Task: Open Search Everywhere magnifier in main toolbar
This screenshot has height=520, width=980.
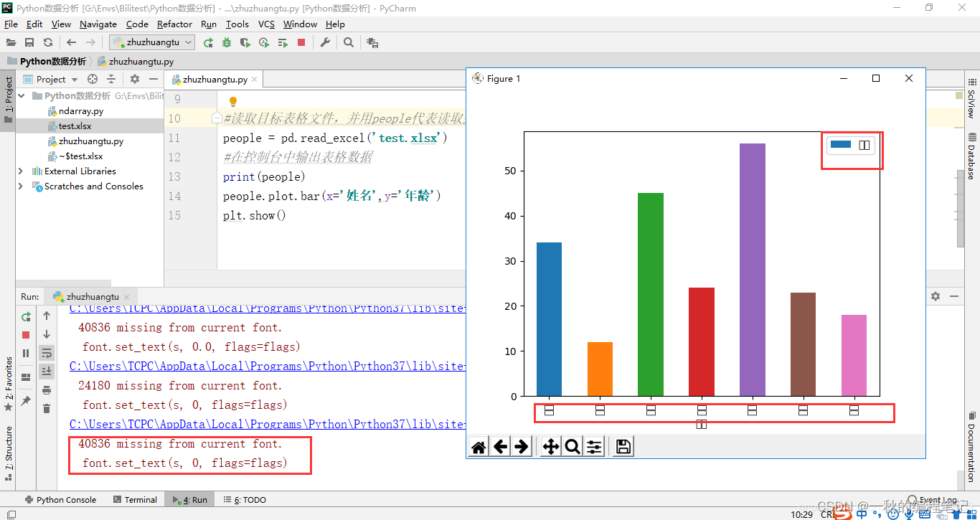Action: coord(349,42)
